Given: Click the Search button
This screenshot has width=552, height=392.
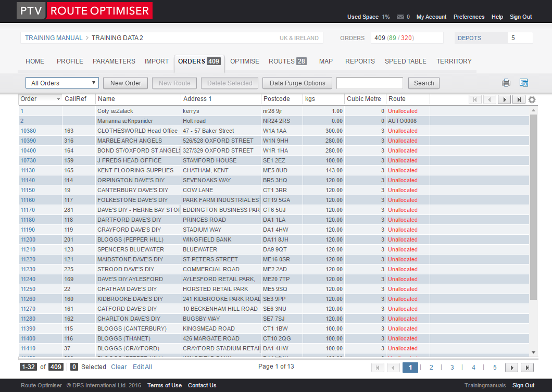Looking at the screenshot, I should coord(424,83).
